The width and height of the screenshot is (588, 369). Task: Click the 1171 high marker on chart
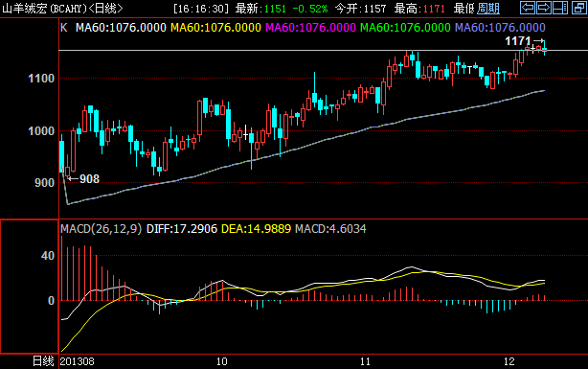pos(518,41)
